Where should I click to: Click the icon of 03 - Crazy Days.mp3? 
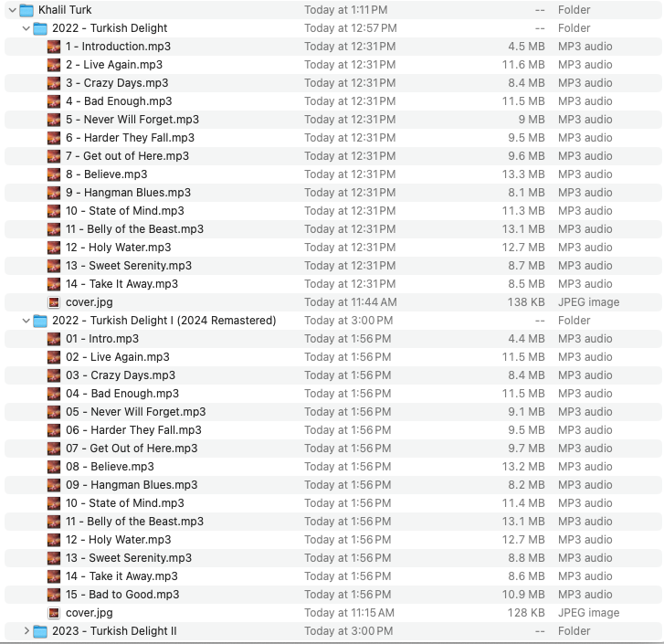54,375
